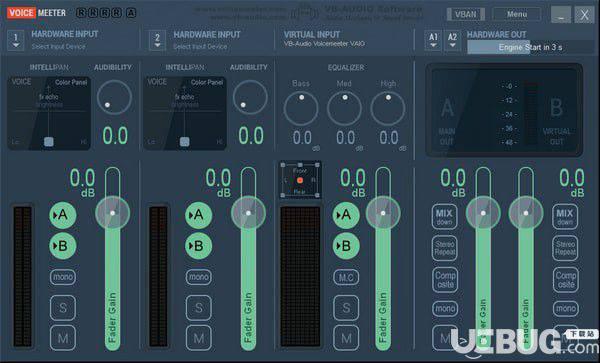Click virtual out B bus fader handle

(526, 213)
